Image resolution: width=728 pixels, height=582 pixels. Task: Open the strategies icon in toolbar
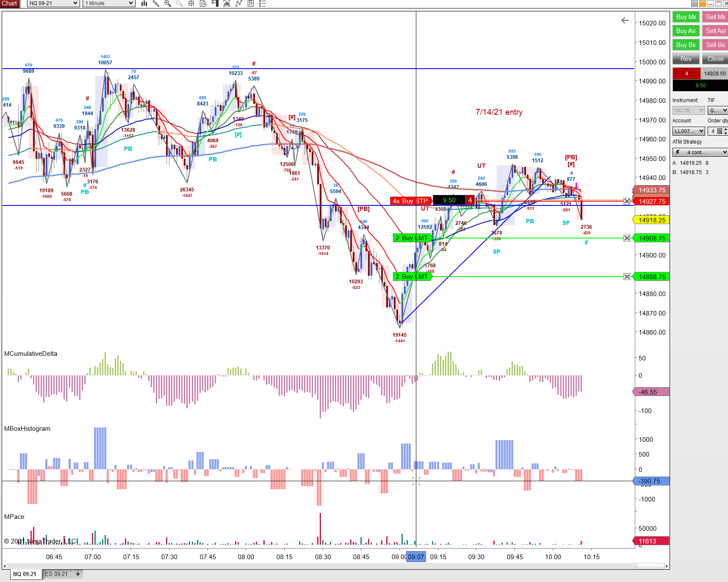click(x=239, y=3)
